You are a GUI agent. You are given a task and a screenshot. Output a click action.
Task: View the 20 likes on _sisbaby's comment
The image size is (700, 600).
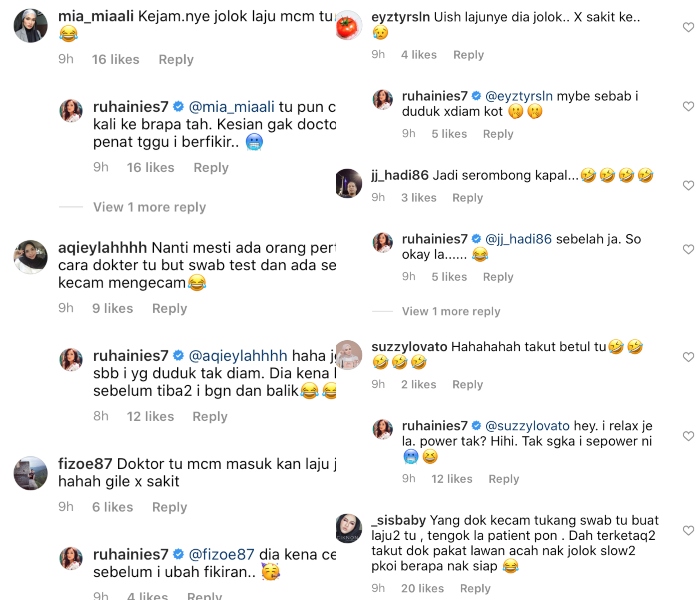point(422,588)
